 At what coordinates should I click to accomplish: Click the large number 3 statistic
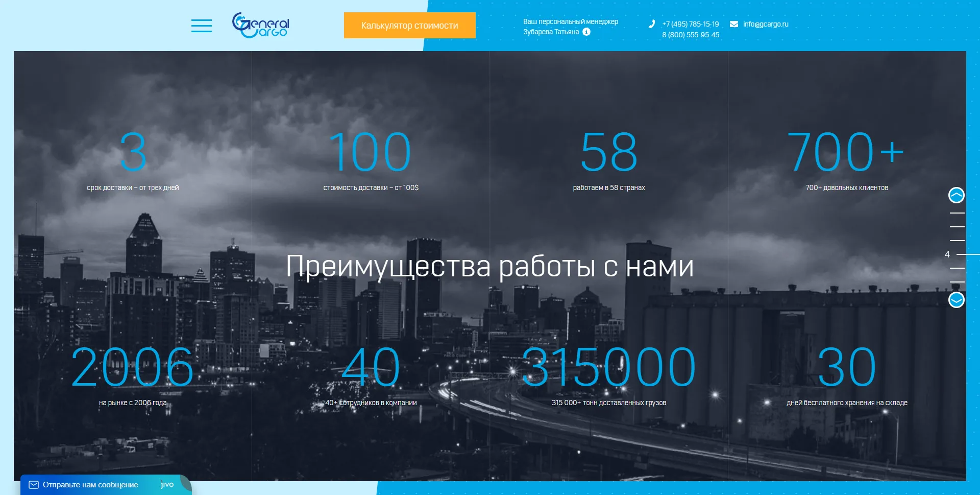(133, 152)
